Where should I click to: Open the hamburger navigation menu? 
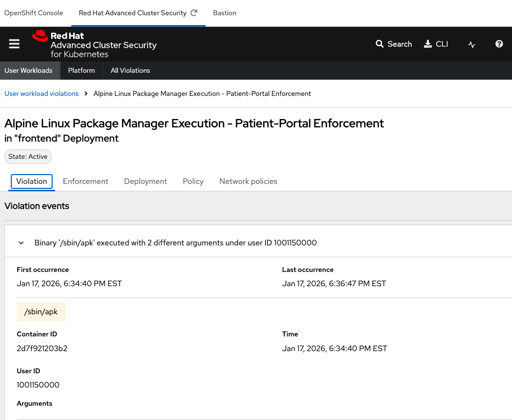point(14,44)
